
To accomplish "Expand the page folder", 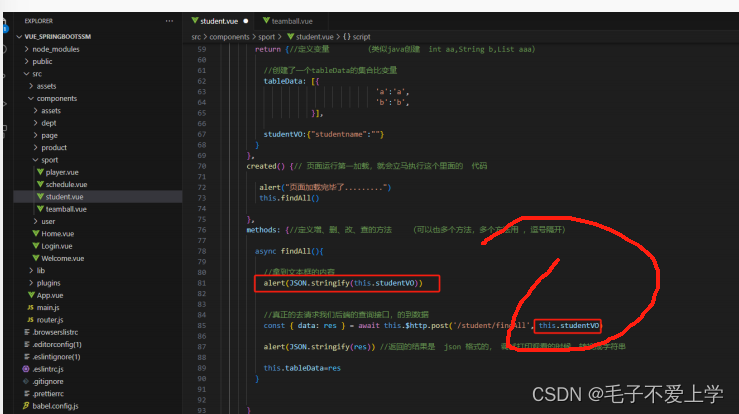I will point(49,135).
